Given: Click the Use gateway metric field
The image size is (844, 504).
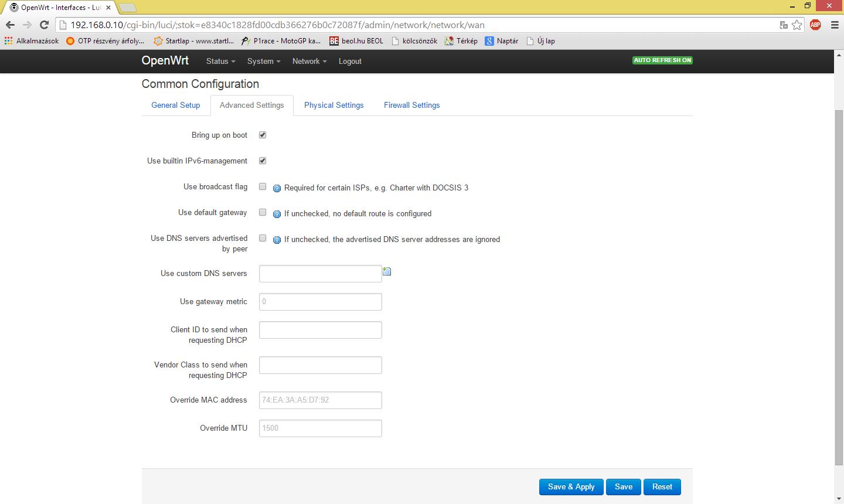Looking at the screenshot, I should (321, 302).
